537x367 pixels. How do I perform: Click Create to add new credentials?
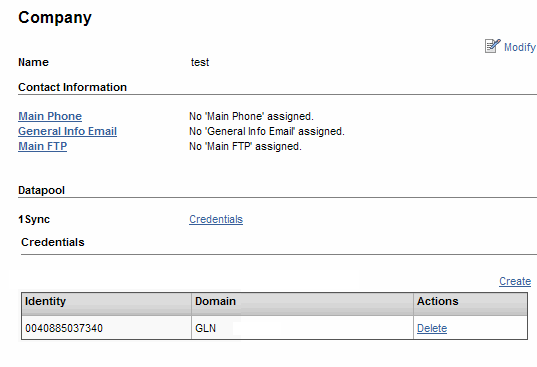(x=515, y=281)
